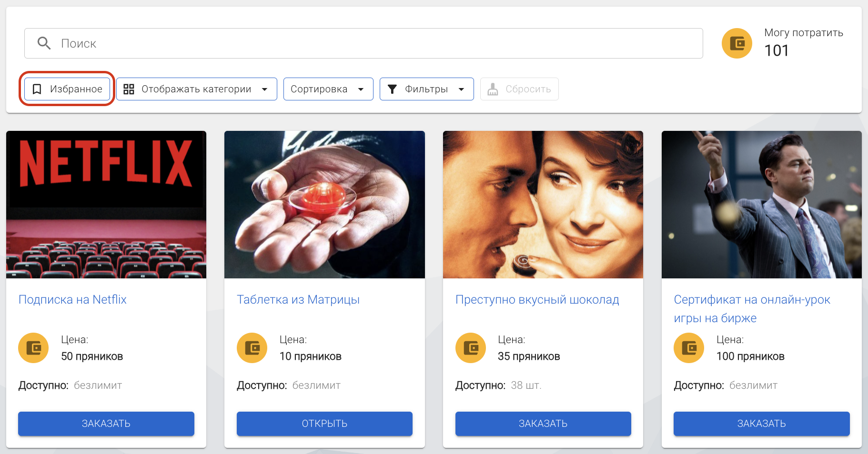Open the Отображать категории dropdown
Viewport: 868px width, 454px height.
point(196,89)
